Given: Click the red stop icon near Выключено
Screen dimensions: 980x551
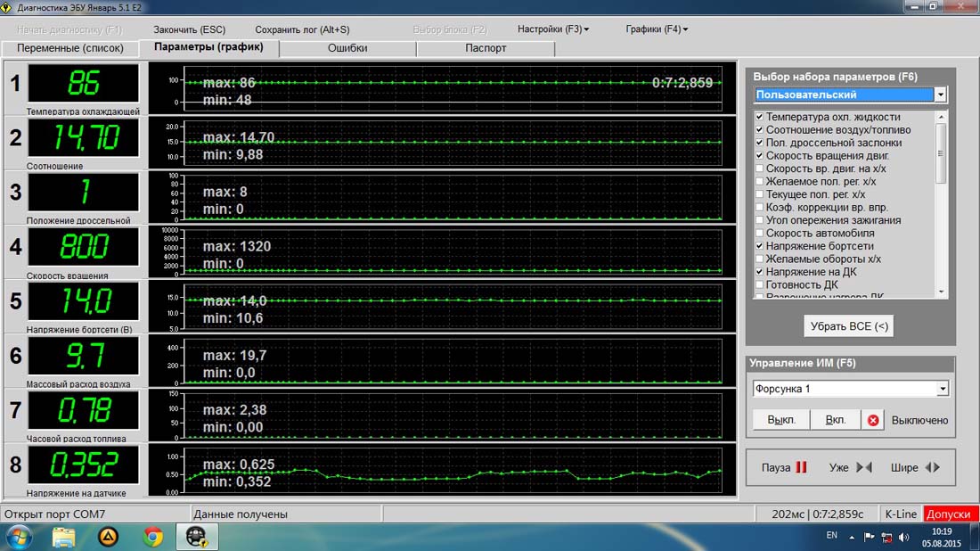Looking at the screenshot, I should coord(874,420).
